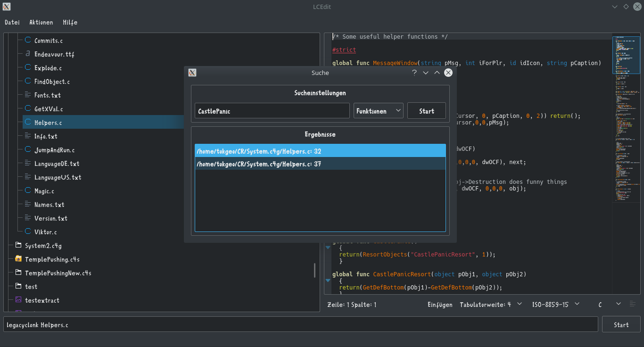Click the help question mark in Suche dialog
The height and width of the screenshot is (347, 644).
[414, 73]
